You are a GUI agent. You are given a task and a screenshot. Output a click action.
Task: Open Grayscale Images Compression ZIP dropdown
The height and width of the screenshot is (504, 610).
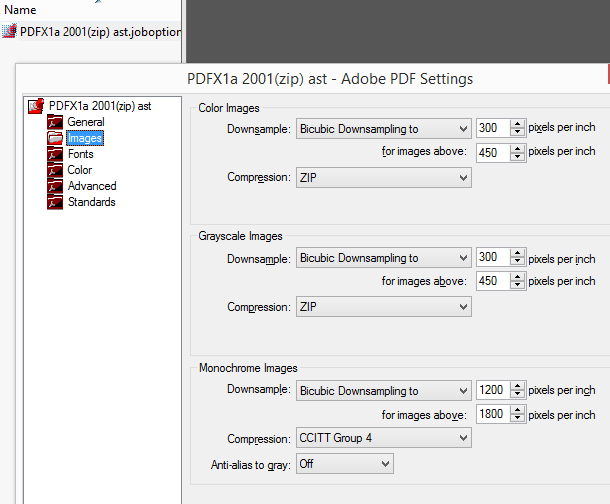pos(384,307)
